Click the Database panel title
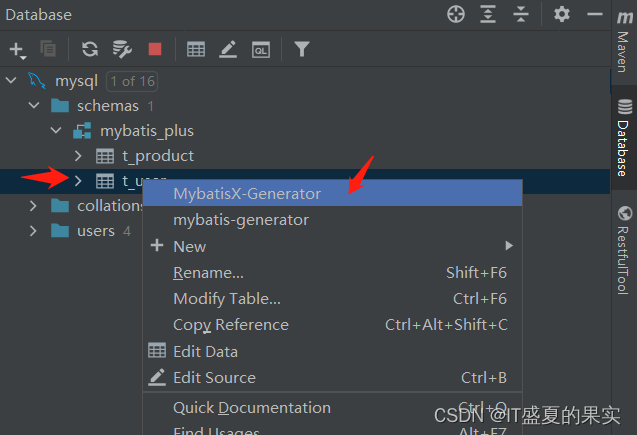 tap(39, 15)
